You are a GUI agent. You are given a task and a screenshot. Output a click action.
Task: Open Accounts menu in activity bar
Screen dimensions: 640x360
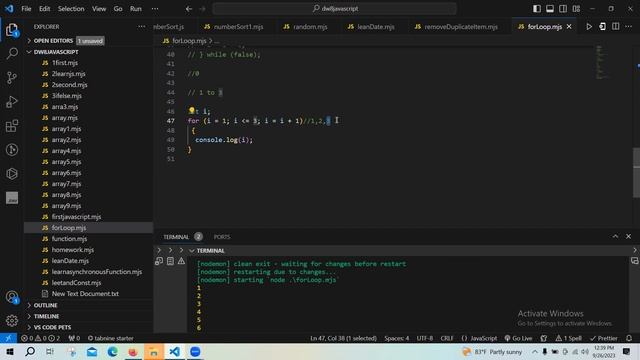pyautogui.click(x=12, y=297)
